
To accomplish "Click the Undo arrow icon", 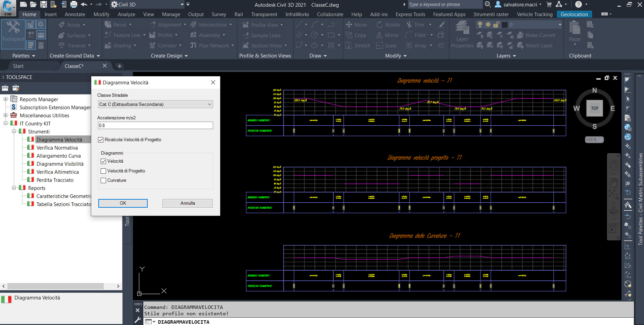I will 84,4.
